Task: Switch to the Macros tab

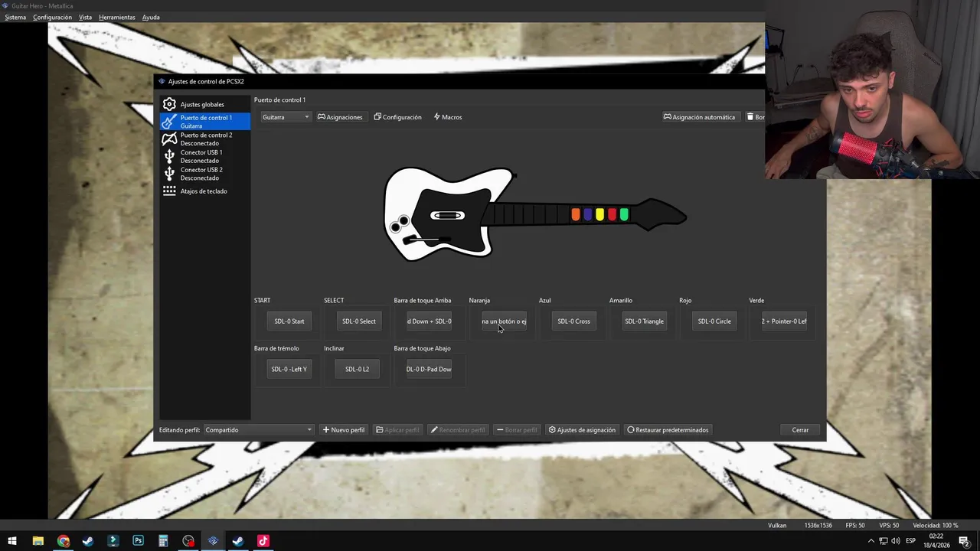Action: [448, 117]
